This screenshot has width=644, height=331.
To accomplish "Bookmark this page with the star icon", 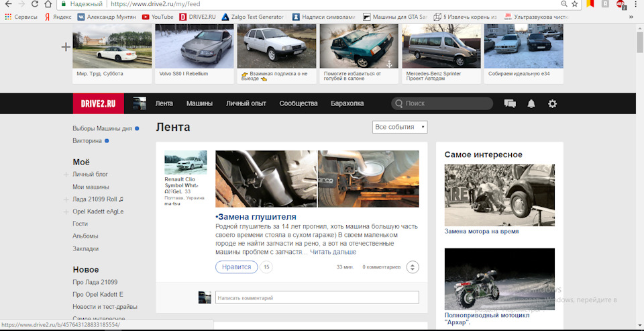I will [575, 4].
